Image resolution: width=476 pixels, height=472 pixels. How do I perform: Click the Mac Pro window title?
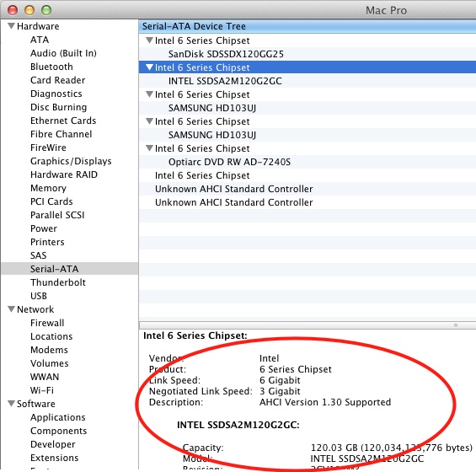coord(386,11)
